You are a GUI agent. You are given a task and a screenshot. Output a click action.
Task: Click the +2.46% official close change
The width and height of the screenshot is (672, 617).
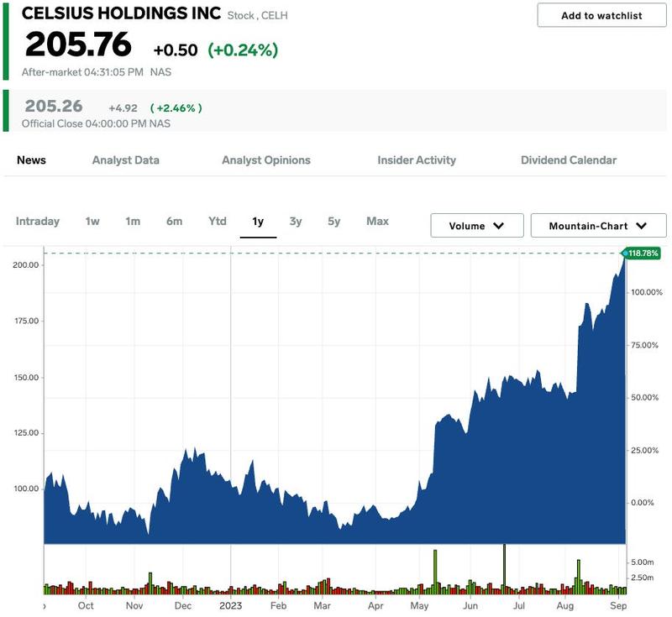(x=176, y=108)
